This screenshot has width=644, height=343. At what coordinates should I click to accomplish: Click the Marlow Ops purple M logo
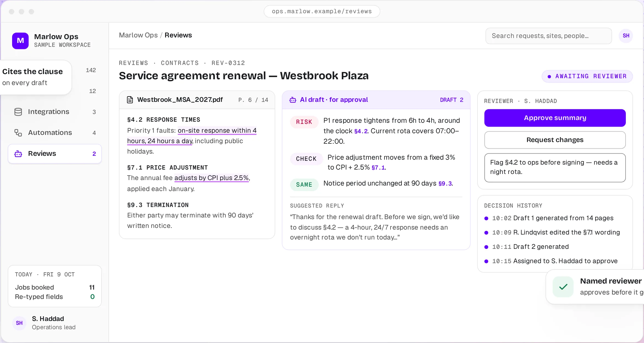click(x=20, y=41)
